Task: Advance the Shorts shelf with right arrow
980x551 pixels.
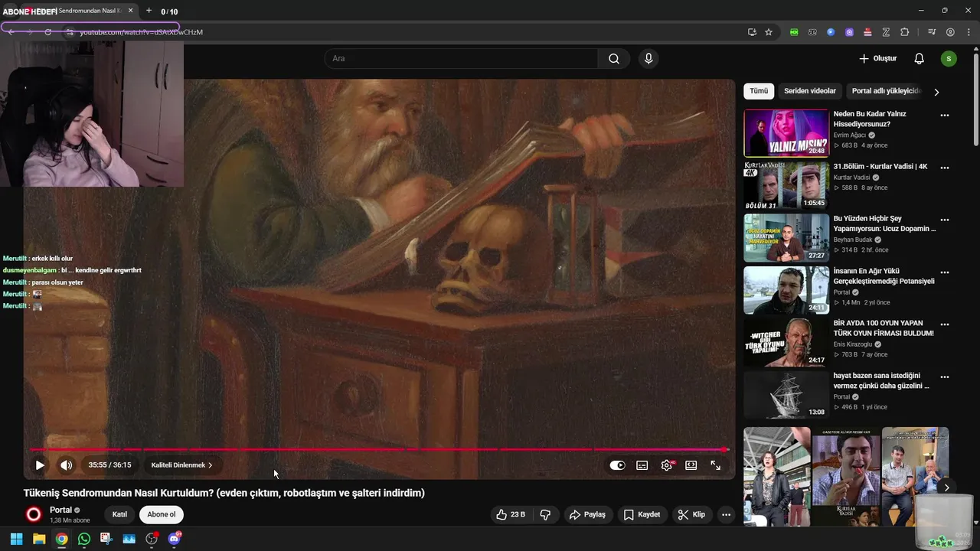Action: (946, 487)
